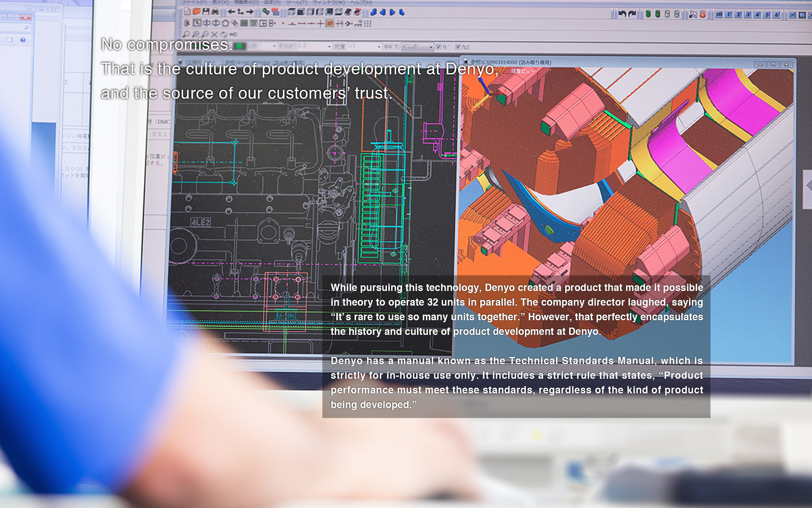
Task: Click the circular rotate arrows icon
Action: tap(224, 34)
